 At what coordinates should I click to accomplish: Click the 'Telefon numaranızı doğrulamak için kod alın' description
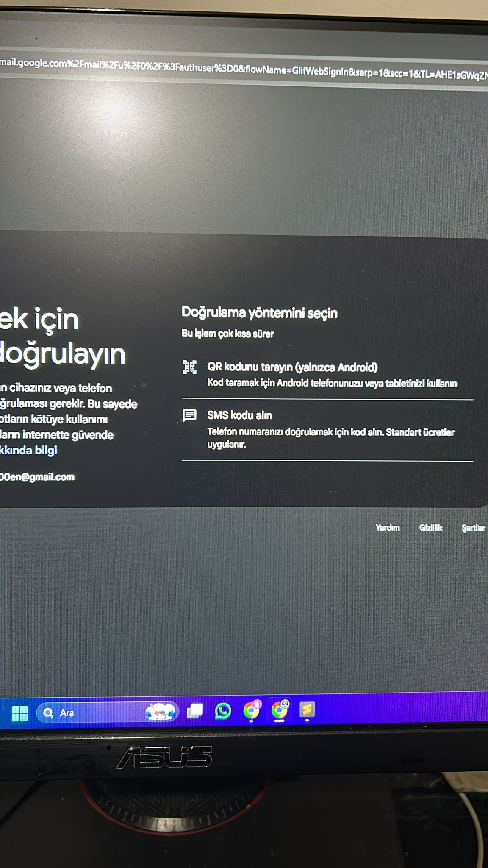coord(331,438)
